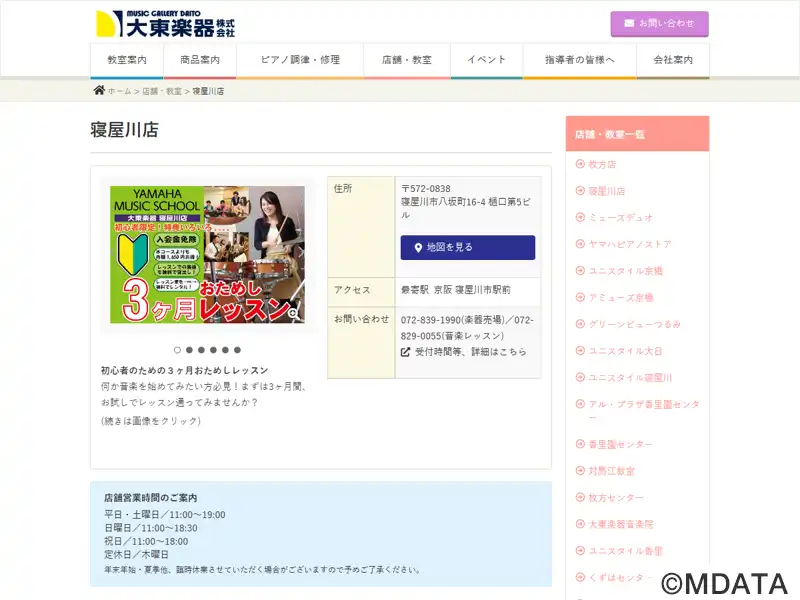Viewport: 800px width, 600px height.
Task: Go to the イベント menu item
Action: (486, 60)
